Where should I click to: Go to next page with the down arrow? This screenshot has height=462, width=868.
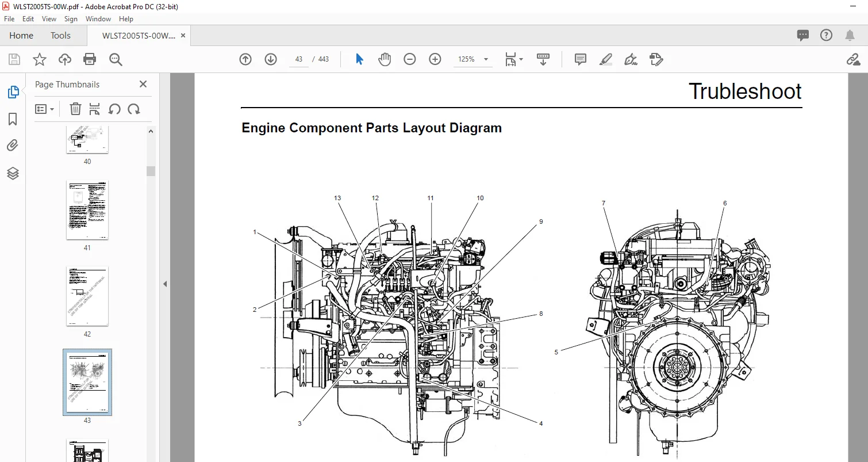click(271, 59)
